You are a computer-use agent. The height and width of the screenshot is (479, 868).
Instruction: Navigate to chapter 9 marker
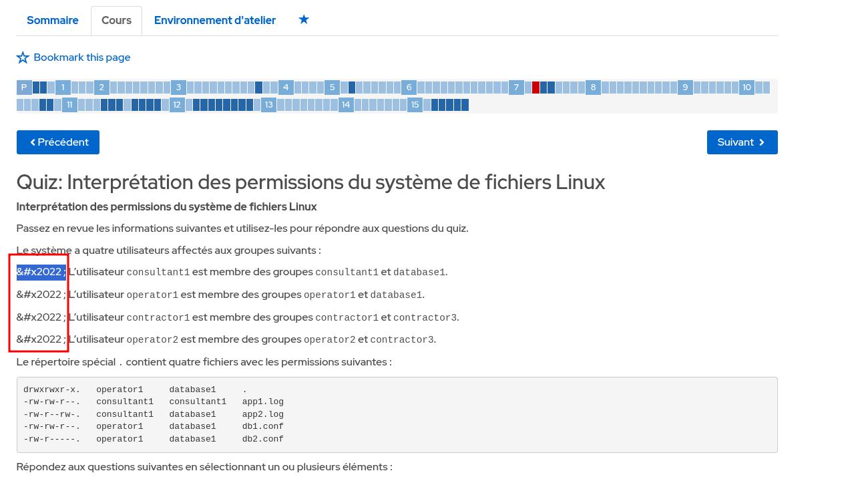[685, 88]
